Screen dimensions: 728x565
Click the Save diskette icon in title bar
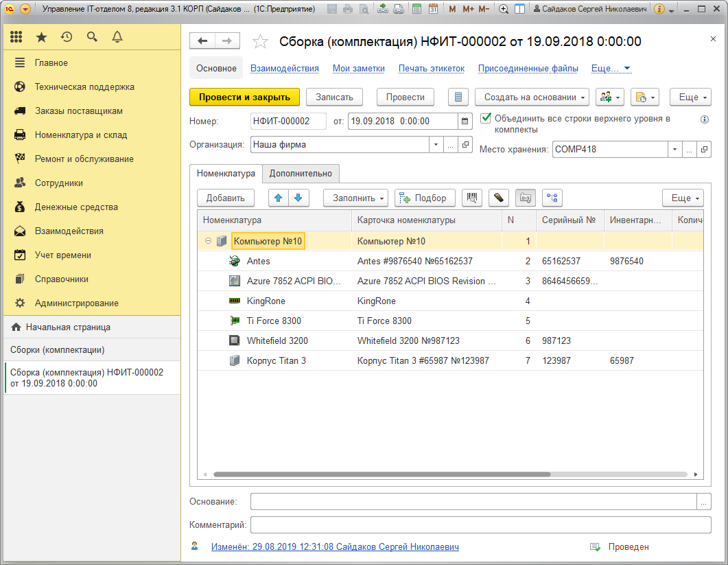332,9
